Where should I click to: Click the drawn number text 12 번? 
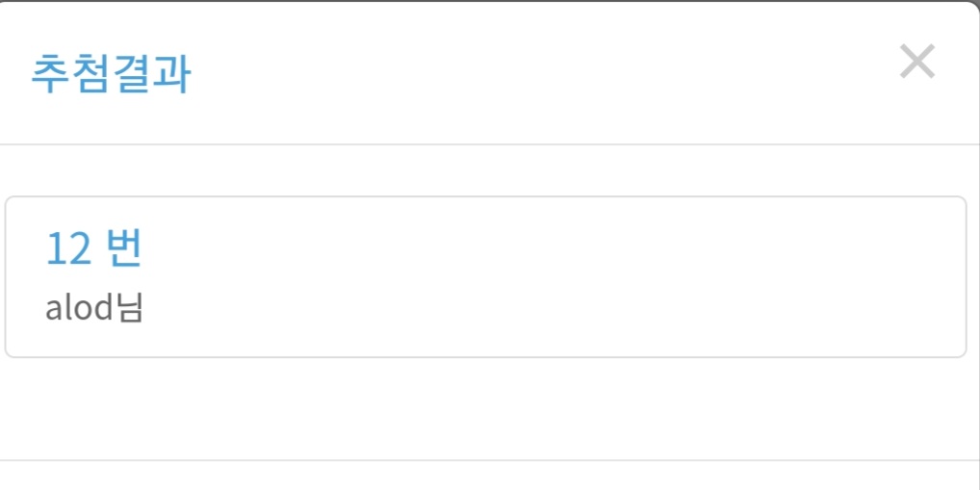click(x=93, y=248)
